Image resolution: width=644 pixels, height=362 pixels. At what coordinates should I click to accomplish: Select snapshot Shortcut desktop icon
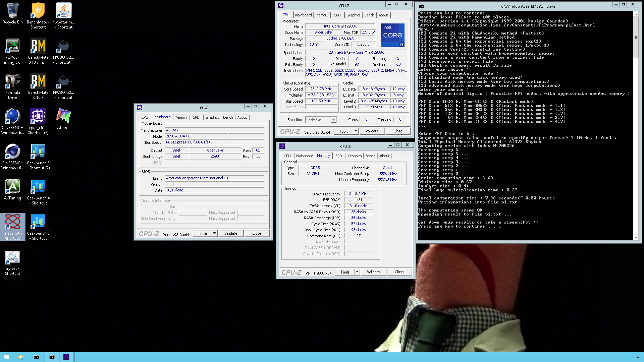tap(12, 227)
